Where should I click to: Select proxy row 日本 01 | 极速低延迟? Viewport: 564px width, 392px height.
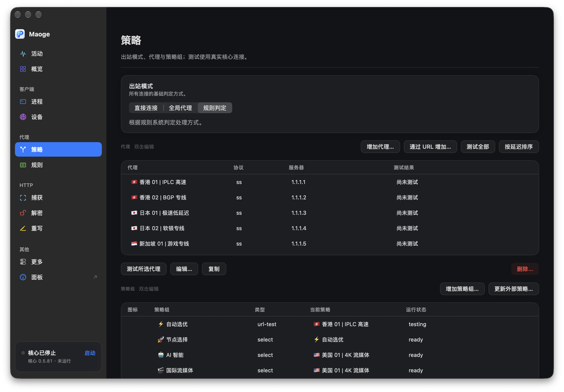pos(330,213)
